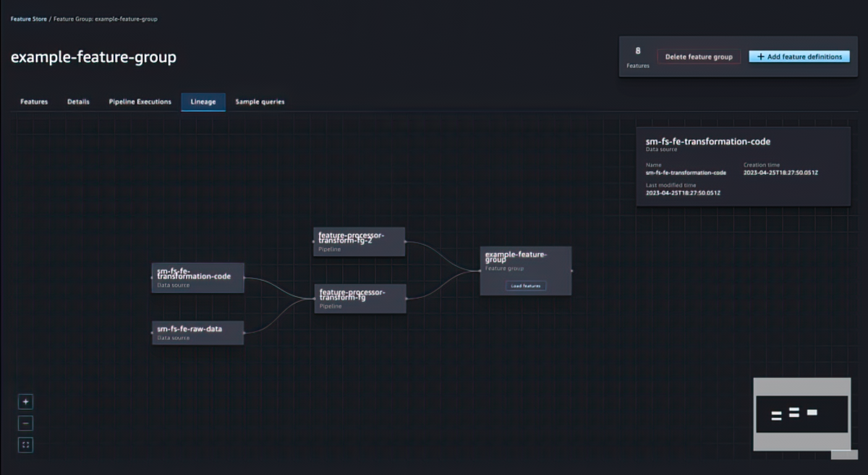Click the Delete feature group button
868x475 pixels.
pos(699,57)
